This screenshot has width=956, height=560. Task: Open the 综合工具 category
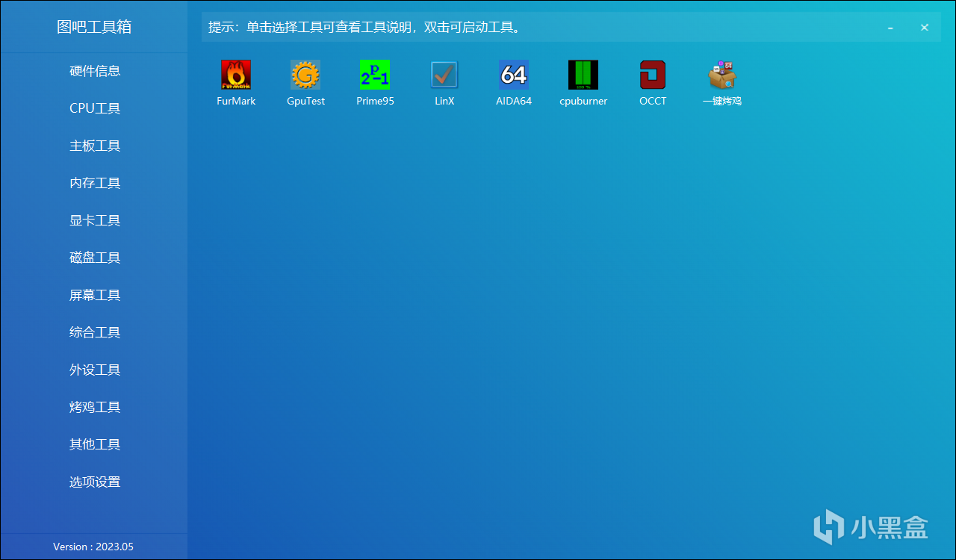tap(95, 332)
